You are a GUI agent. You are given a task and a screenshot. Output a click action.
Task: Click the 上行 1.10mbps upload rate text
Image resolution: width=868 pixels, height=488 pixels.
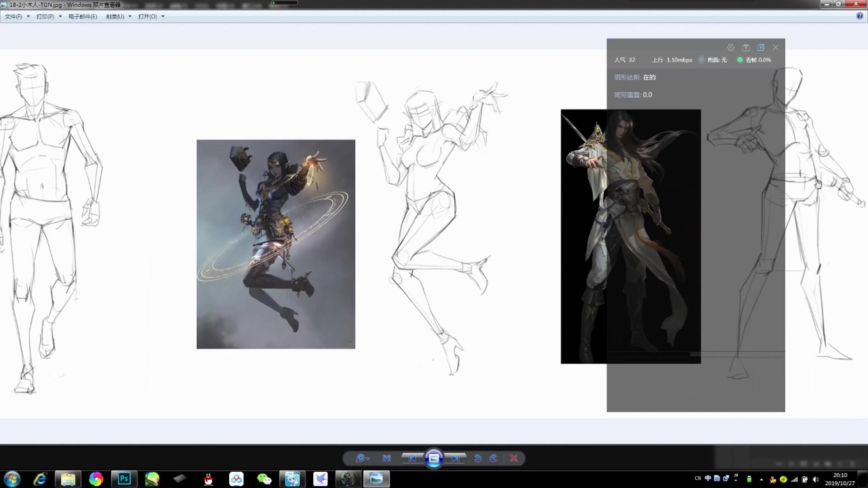click(672, 60)
